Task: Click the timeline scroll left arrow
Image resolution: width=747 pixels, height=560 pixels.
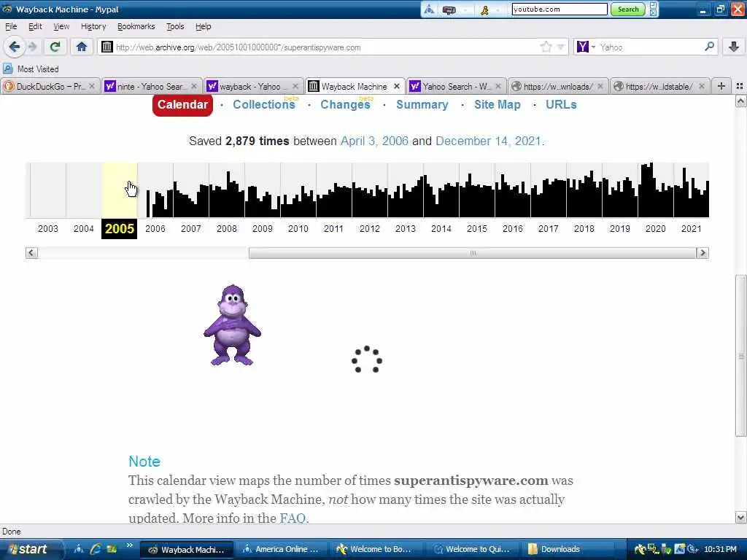Action: point(31,253)
